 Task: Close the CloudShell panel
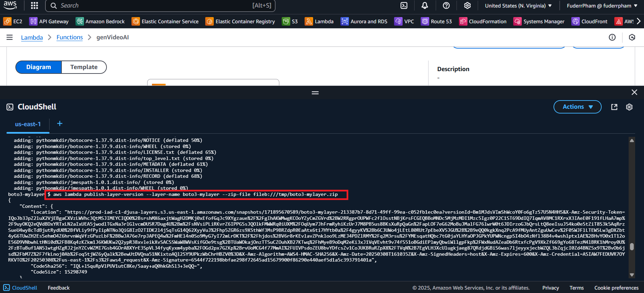634,92
